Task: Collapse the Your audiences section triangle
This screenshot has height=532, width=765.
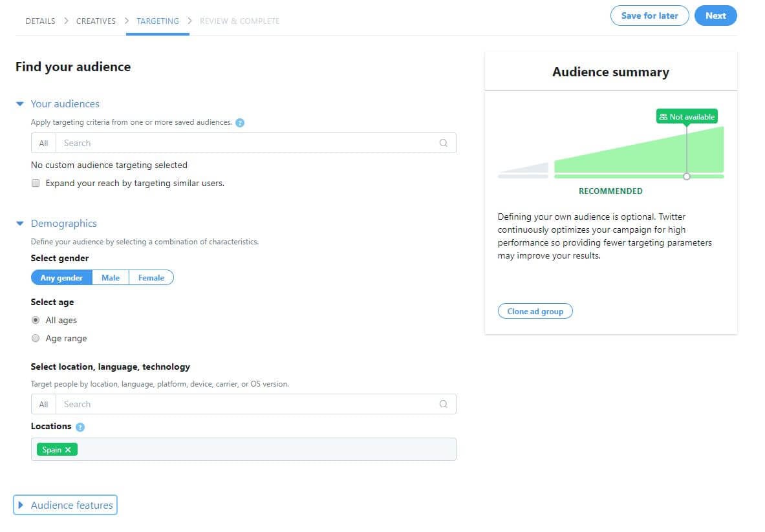Action: point(20,103)
